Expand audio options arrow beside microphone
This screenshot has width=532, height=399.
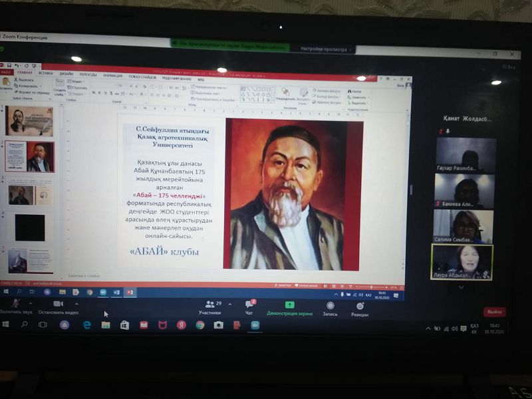[30, 303]
